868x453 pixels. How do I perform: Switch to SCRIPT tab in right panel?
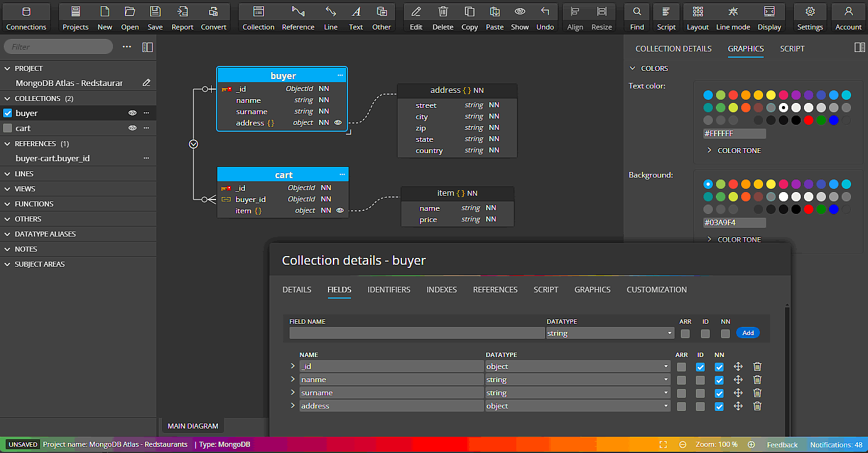[x=792, y=48]
